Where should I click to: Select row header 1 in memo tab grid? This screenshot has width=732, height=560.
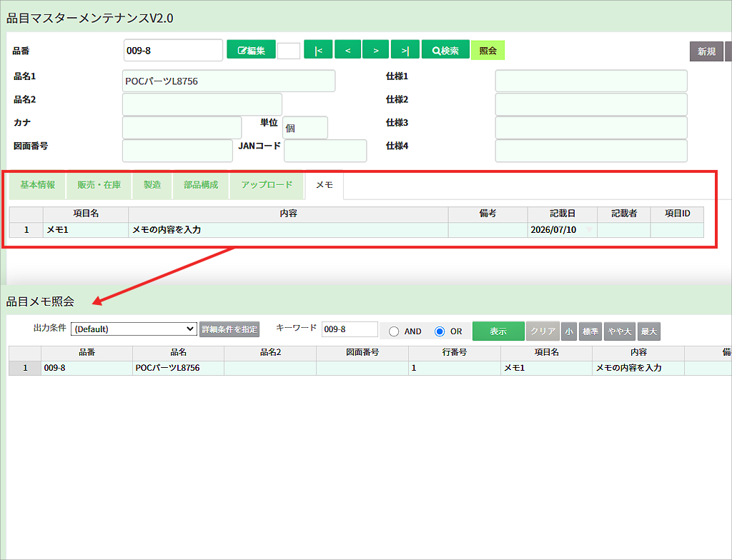[x=26, y=229]
